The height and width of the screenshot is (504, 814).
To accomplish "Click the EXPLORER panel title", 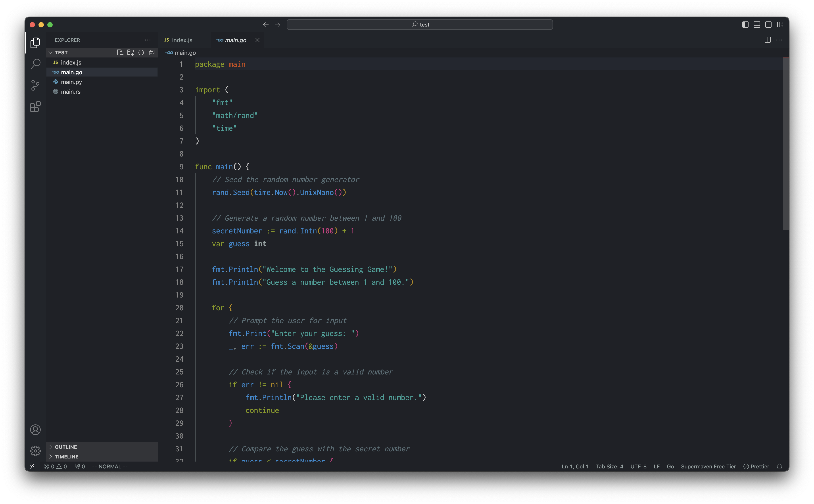I will click(x=67, y=40).
